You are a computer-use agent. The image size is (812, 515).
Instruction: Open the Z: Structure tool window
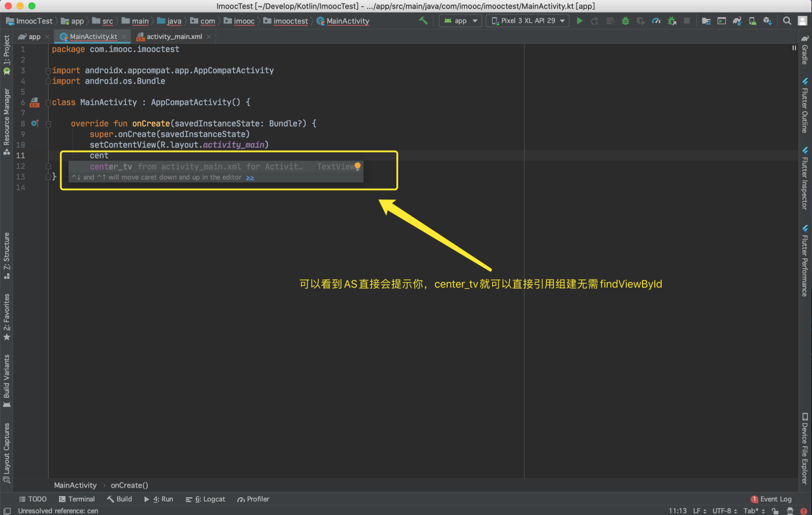coord(6,255)
